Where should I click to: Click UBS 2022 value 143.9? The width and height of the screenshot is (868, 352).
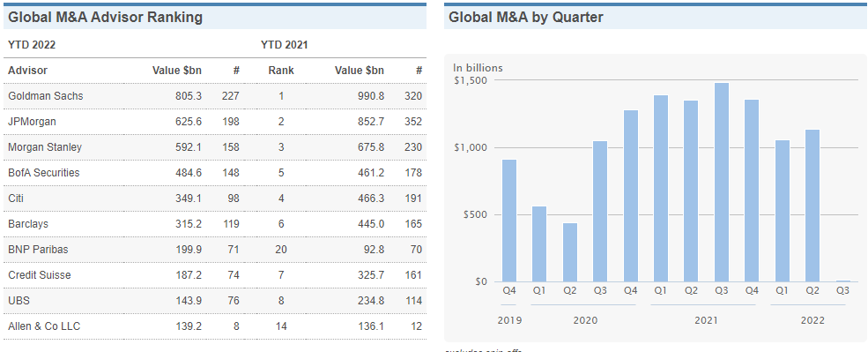pos(189,301)
